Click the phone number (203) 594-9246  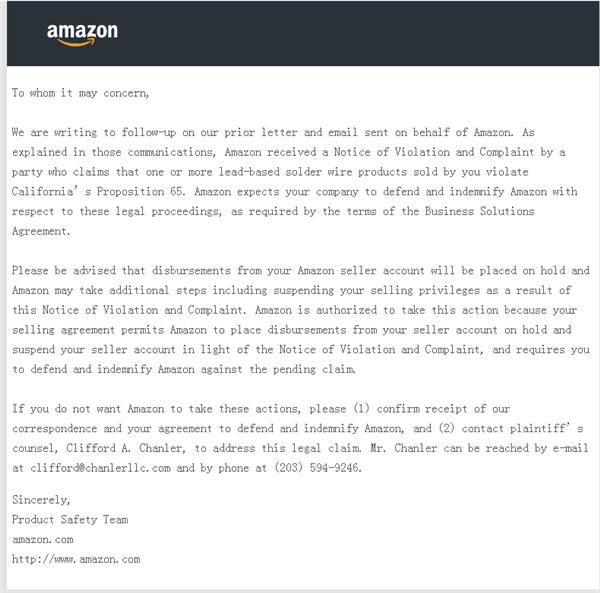coord(318,468)
